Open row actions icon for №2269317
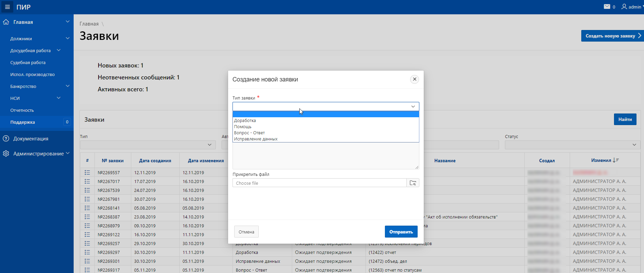Viewport: 644px width, 273px height. click(x=87, y=270)
